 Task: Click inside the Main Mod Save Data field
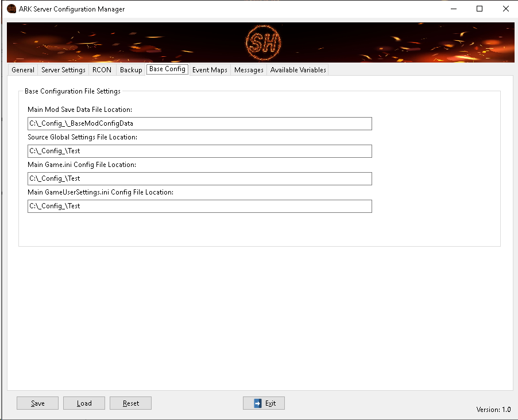[x=199, y=123]
